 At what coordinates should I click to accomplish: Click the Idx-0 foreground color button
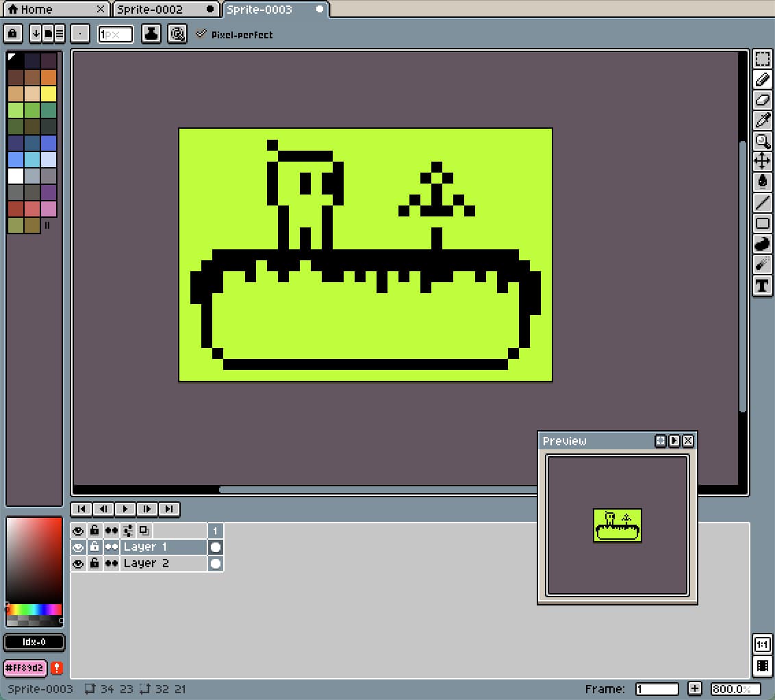click(34, 642)
